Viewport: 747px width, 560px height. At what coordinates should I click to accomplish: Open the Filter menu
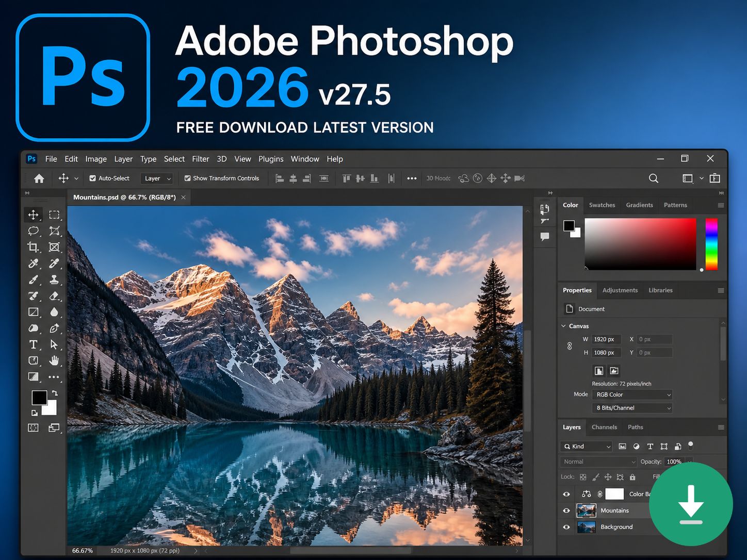201,159
